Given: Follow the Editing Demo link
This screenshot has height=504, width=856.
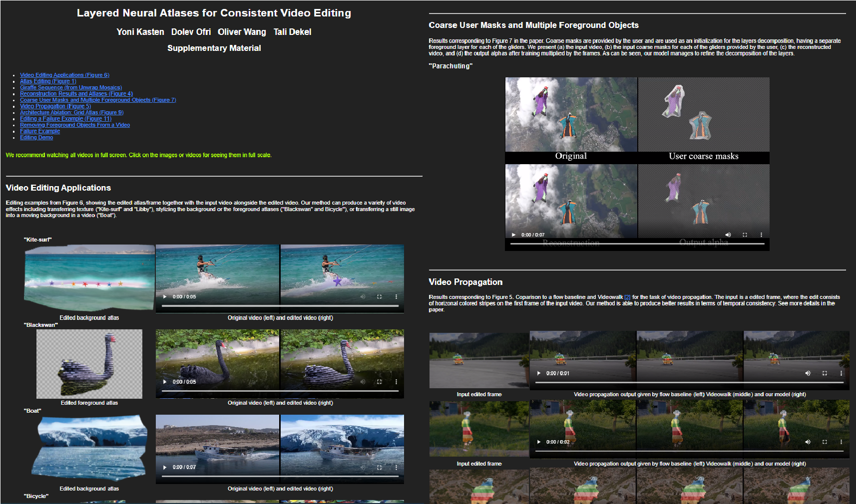Looking at the screenshot, I should click(36, 137).
